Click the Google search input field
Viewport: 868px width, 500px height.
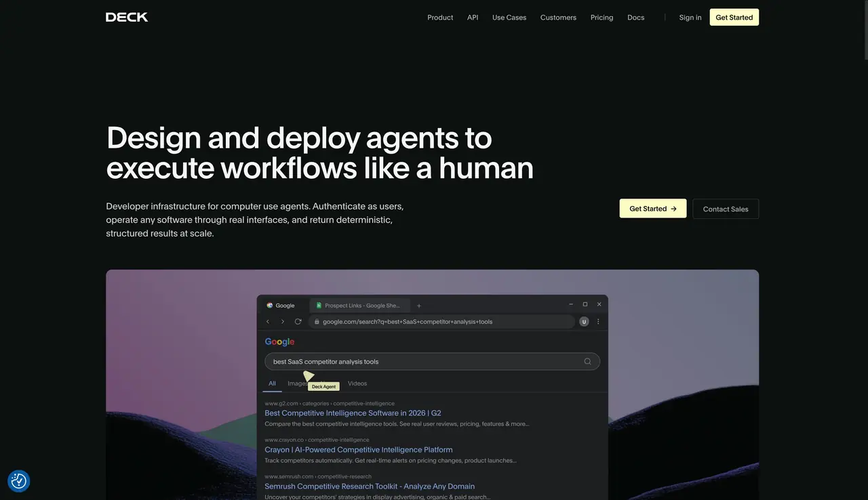pyautogui.click(x=432, y=361)
